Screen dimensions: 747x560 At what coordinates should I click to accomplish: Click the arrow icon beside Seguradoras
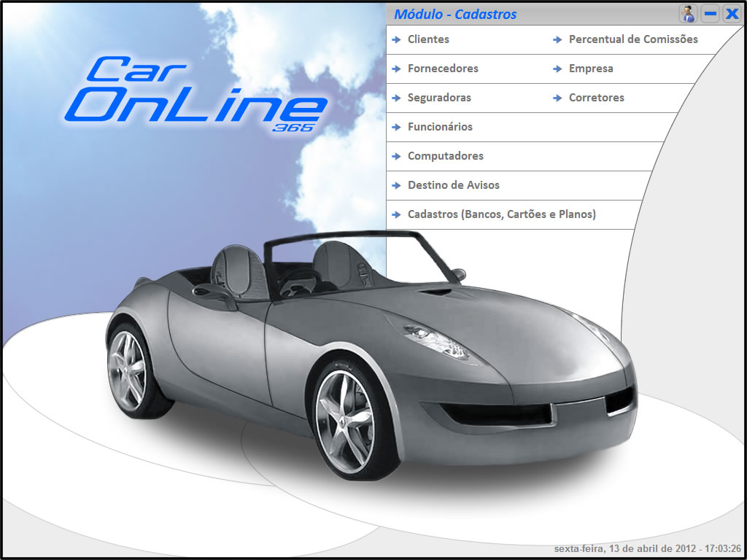[x=396, y=98]
